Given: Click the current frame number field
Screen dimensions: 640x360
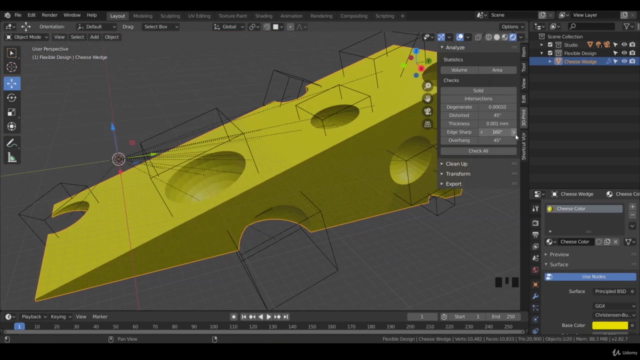Looking at the screenshot, I should click(x=422, y=317).
